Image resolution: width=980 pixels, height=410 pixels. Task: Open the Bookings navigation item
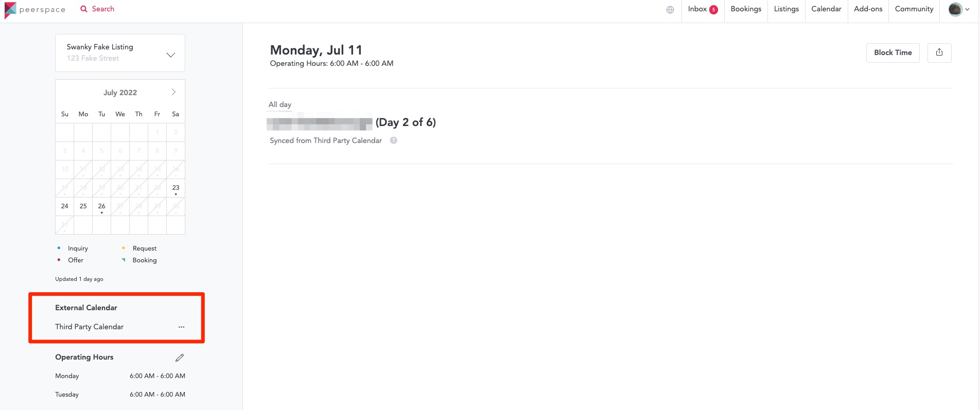[x=746, y=9]
